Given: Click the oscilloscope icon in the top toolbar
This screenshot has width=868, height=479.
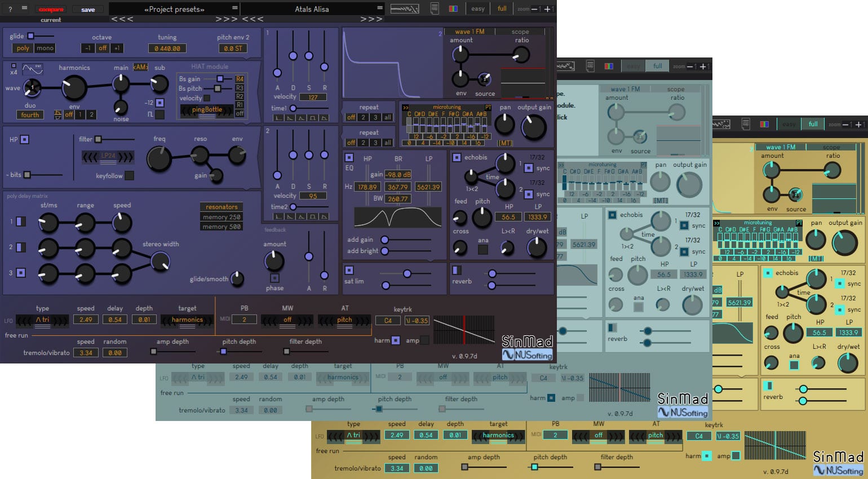Looking at the screenshot, I should [x=405, y=8].
